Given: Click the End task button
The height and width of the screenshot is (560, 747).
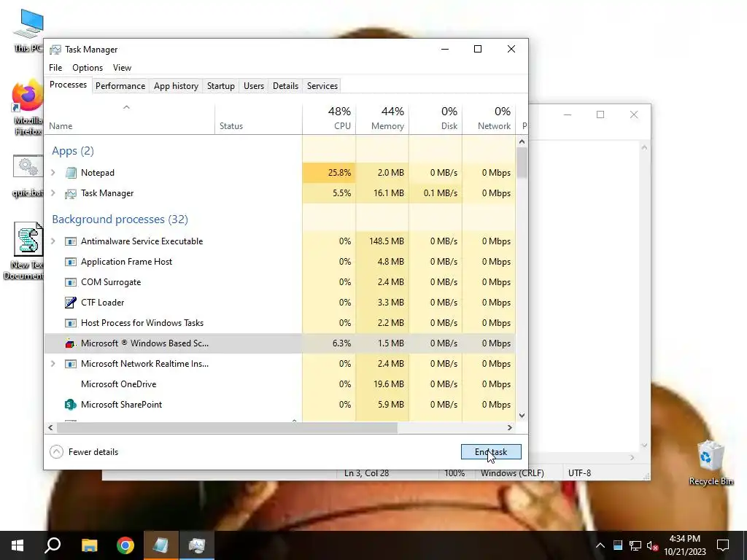Looking at the screenshot, I should 491,452.
